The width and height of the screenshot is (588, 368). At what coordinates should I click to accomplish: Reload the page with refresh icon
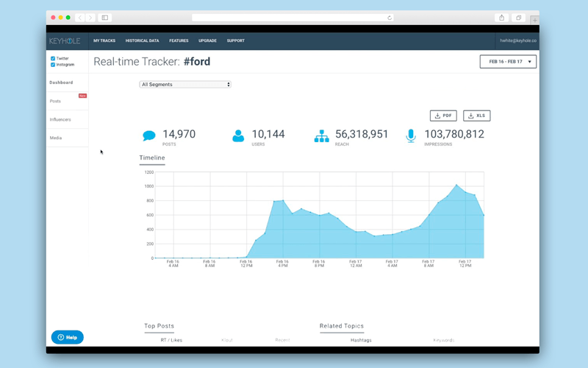click(390, 18)
